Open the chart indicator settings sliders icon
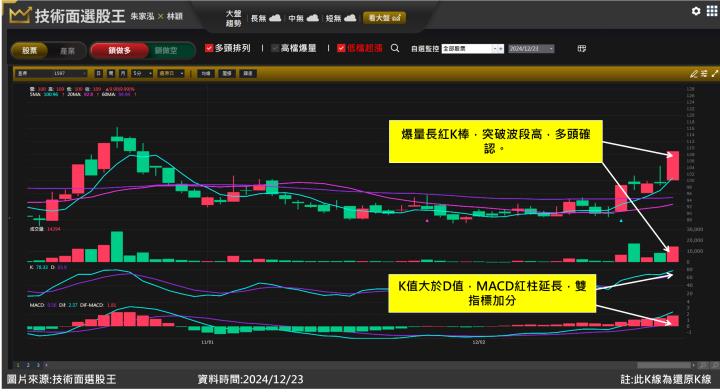Screen dimensions: 720x392 pos(704,73)
